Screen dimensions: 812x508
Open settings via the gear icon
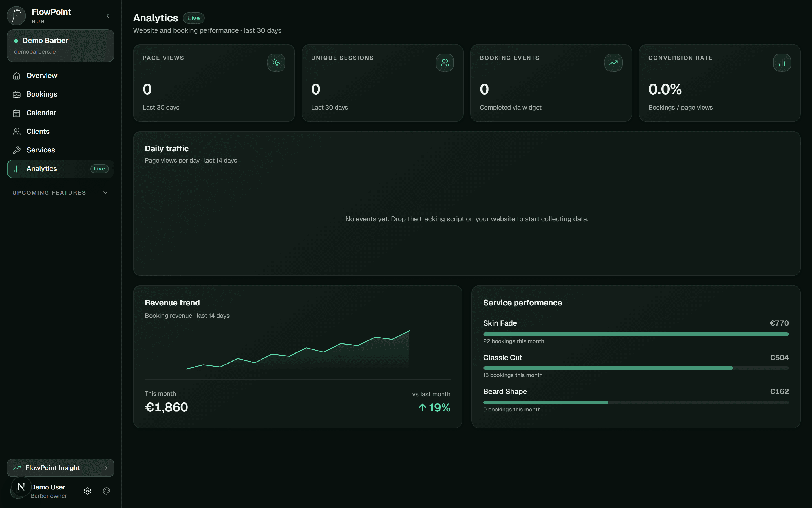(87, 491)
